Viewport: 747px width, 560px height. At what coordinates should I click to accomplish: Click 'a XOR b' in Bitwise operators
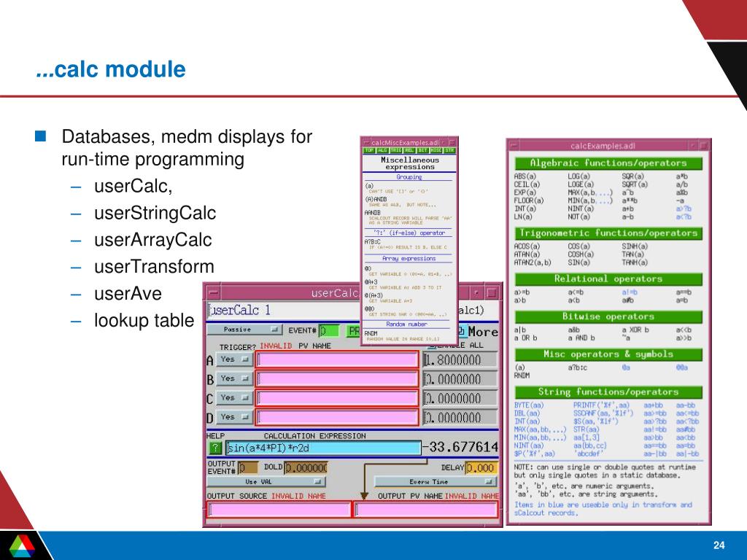coord(635,330)
